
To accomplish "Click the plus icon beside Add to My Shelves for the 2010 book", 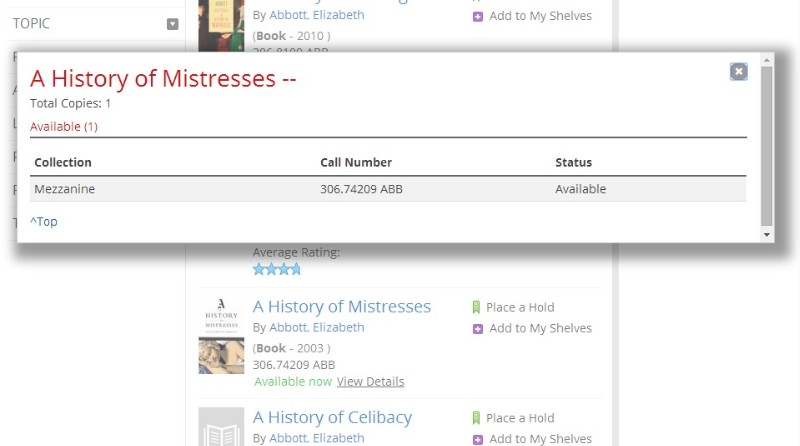I will pos(478,17).
